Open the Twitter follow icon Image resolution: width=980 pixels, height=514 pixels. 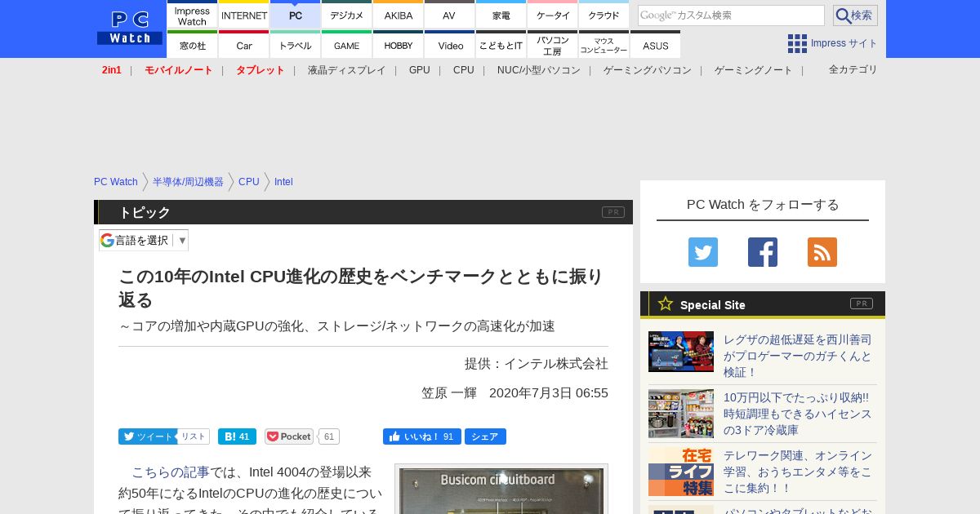[703, 252]
